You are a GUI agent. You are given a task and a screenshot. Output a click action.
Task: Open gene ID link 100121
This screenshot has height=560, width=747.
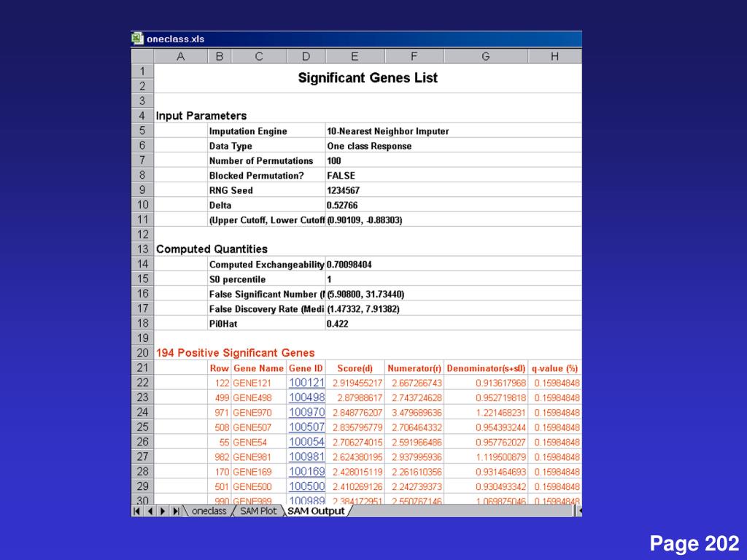coord(307,382)
